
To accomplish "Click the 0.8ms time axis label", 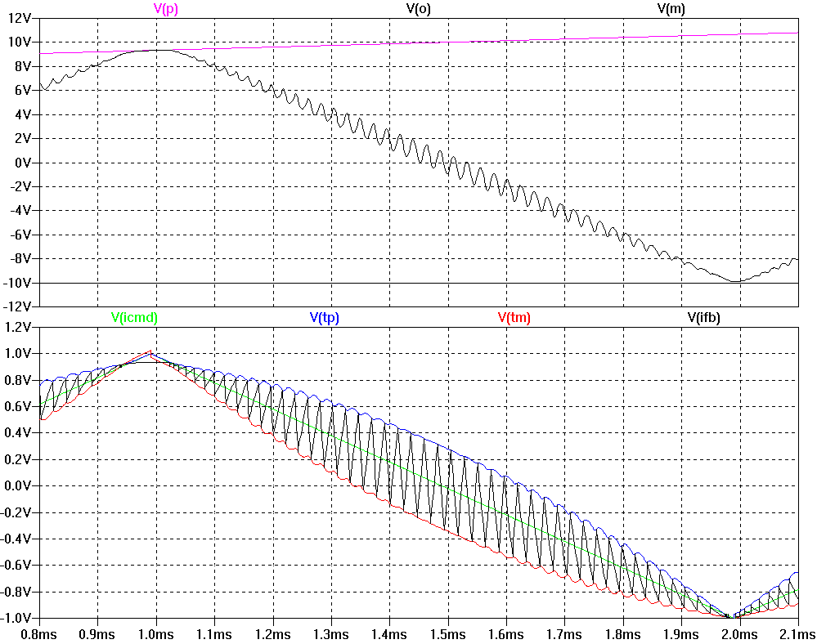I will click(x=38, y=634).
